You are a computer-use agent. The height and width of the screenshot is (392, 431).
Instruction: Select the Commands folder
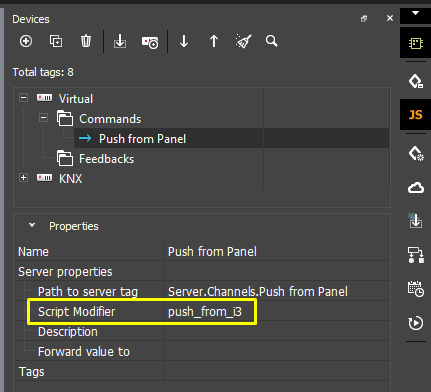coord(110,119)
